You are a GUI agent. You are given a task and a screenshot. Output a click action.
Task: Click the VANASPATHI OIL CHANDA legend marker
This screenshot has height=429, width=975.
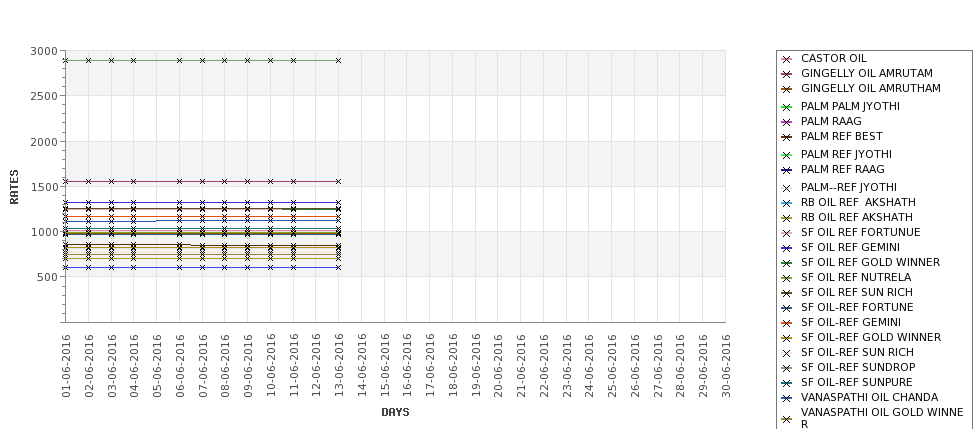pyautogui.click(x=786, y=398)
